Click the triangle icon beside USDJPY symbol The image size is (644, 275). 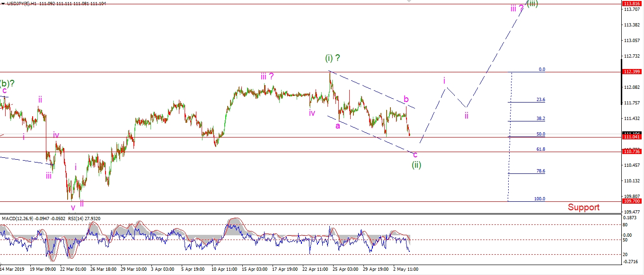click(3, 3)
